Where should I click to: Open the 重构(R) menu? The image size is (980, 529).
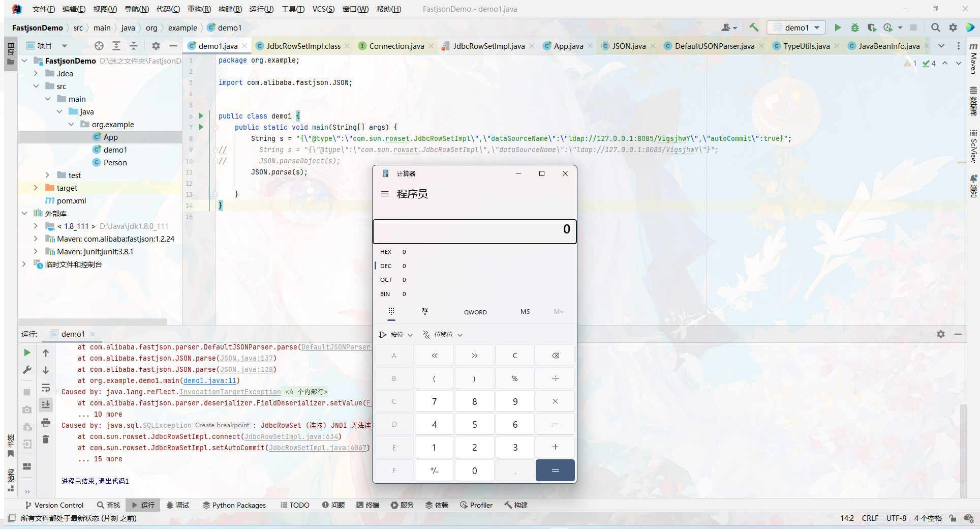(x=199, y=9)
